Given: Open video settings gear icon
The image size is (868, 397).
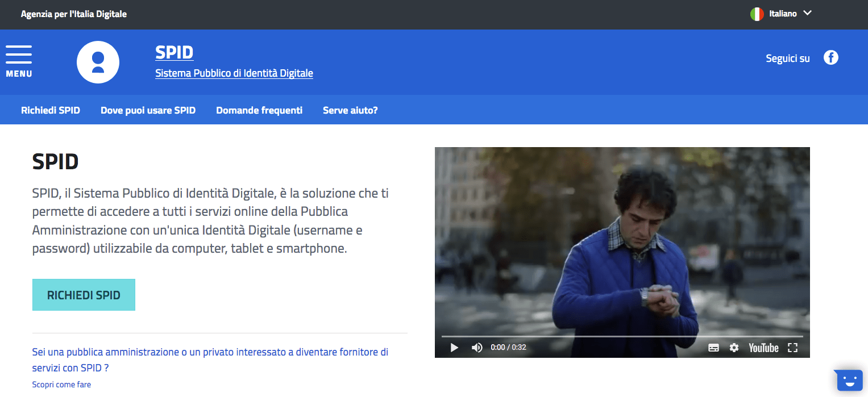Looking at the screenshot, I should (734, 348).
